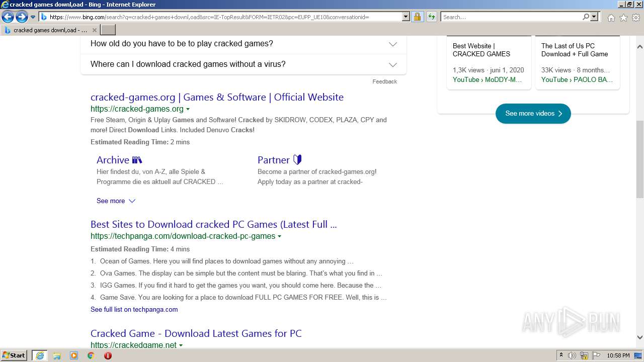
Task: Click the scrollbar down arrow
Action: pyautogui.click(x=639, y=337)
